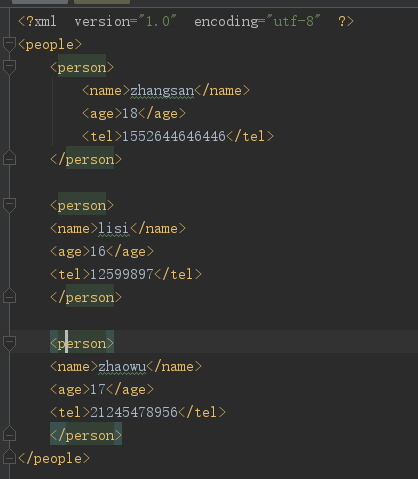Place cursor in zhaowu name text
Screen dimensions: 418x479
pyautogui.click(x=122, y=367)
